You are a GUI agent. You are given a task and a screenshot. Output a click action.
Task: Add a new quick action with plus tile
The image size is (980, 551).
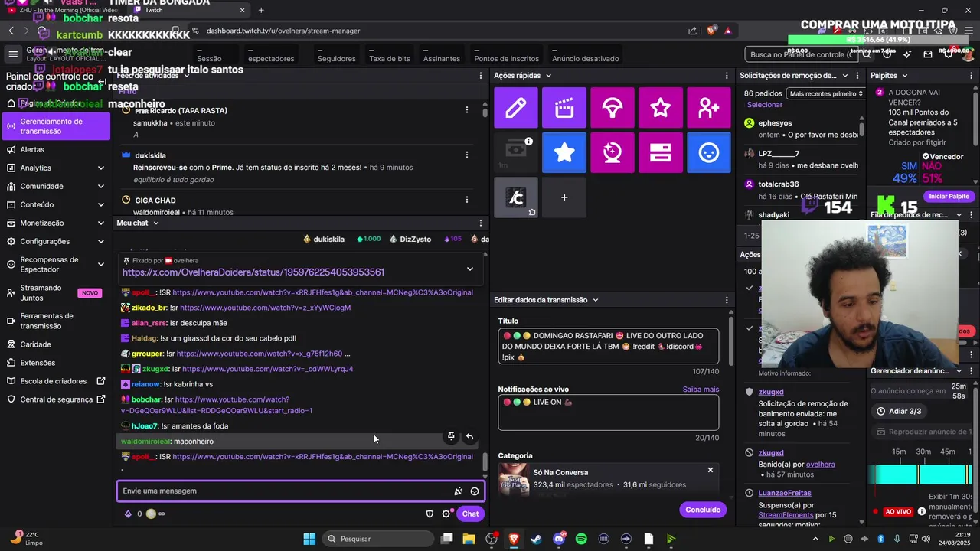click(564, 197)
